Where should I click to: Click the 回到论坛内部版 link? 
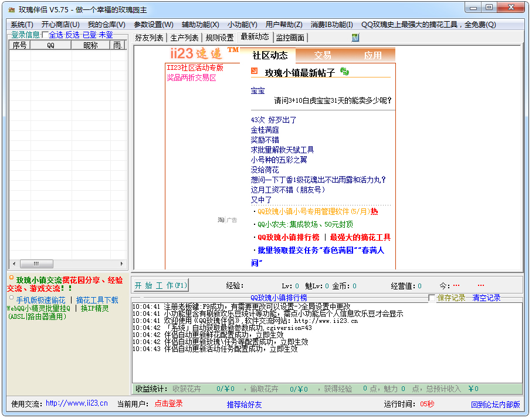495,404
